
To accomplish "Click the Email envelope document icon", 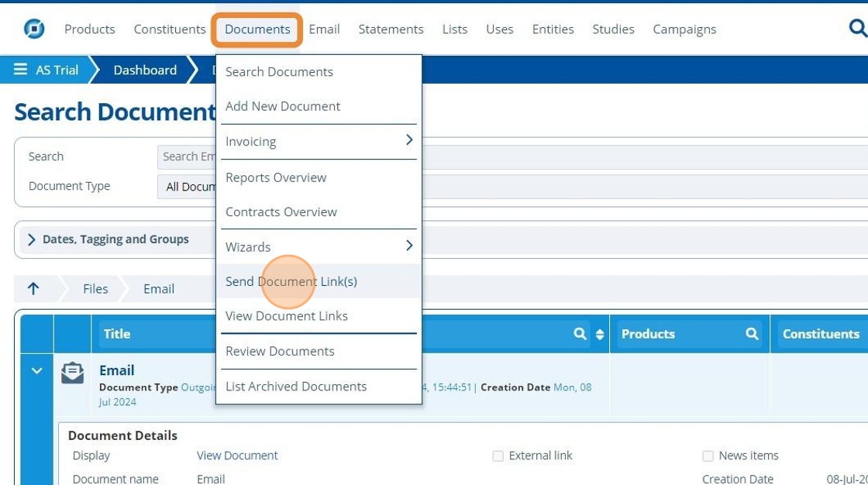I will coord(73,373).
